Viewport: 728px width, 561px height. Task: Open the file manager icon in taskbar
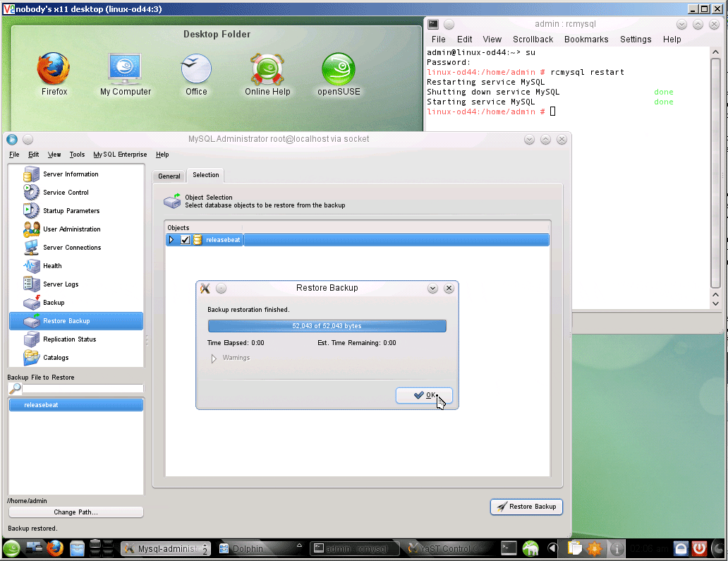tap(77, 548)
